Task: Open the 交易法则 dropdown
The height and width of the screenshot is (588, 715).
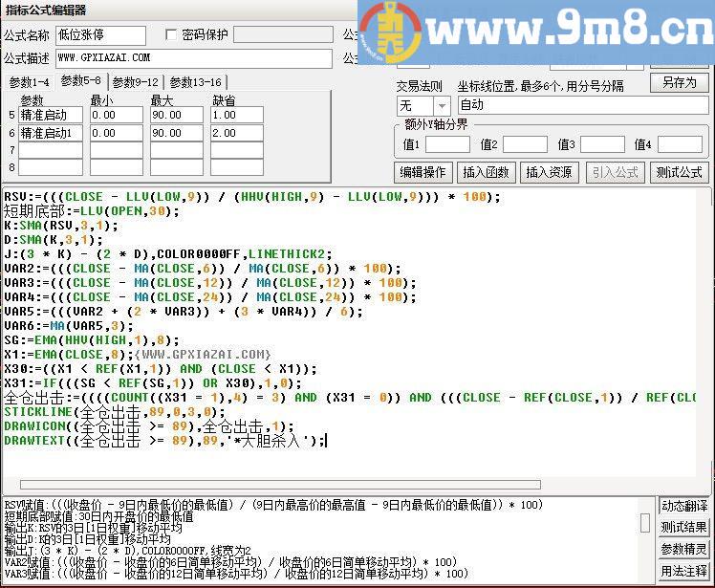Action: (x=442, y=106)
